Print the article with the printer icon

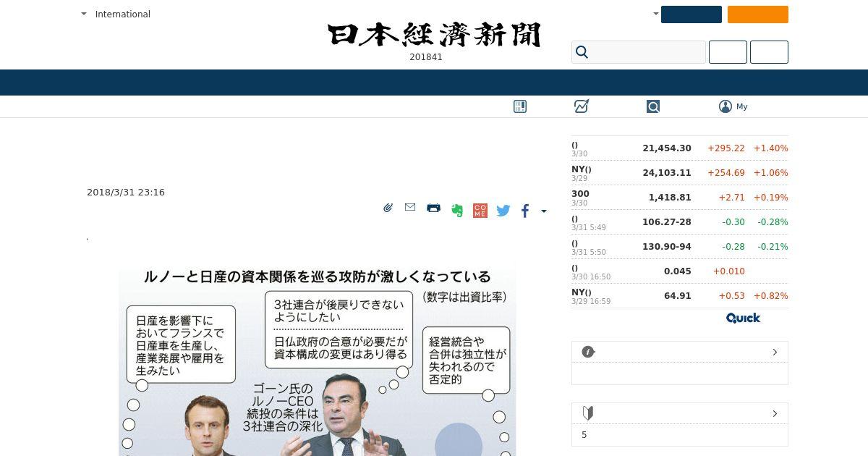[433, 208]
